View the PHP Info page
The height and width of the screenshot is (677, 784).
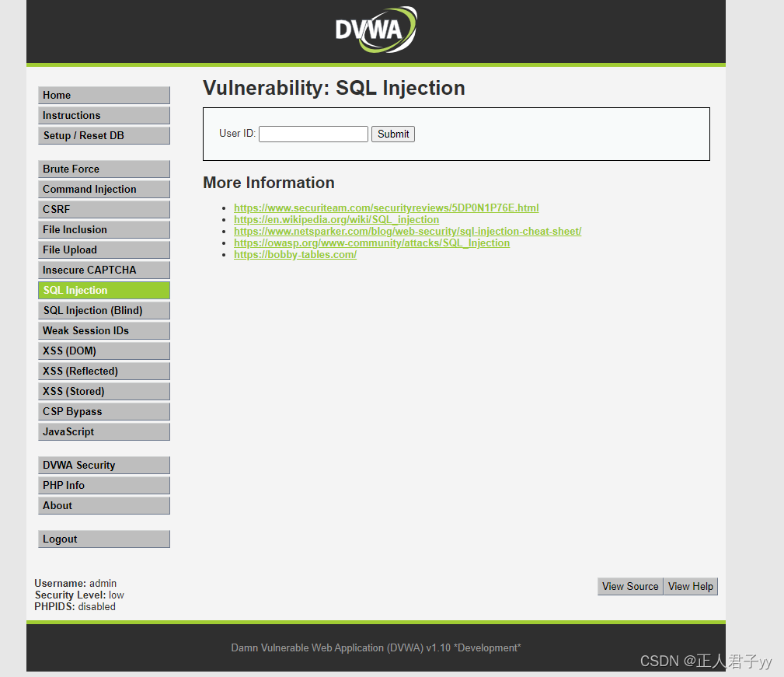coord(104,486)
